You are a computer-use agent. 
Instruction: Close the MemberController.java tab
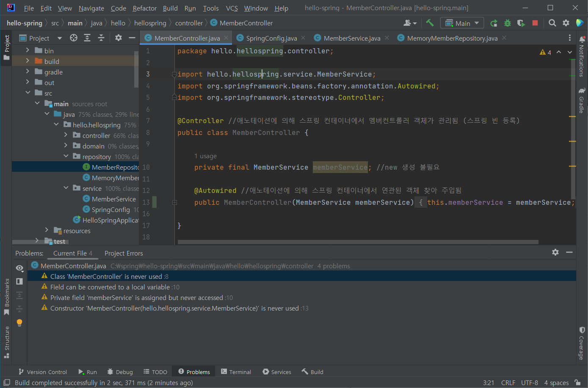[x=226, y=38]
